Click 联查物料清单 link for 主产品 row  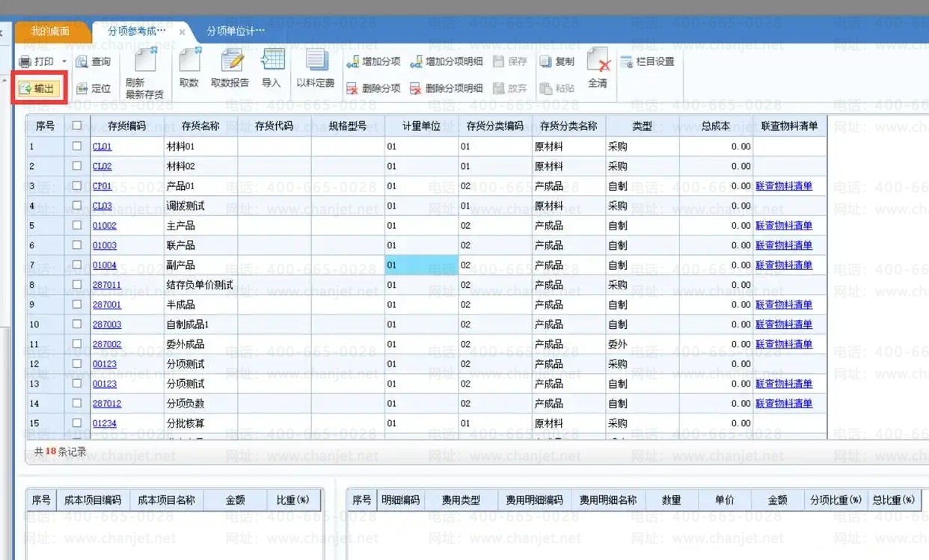tap(783, 226)
